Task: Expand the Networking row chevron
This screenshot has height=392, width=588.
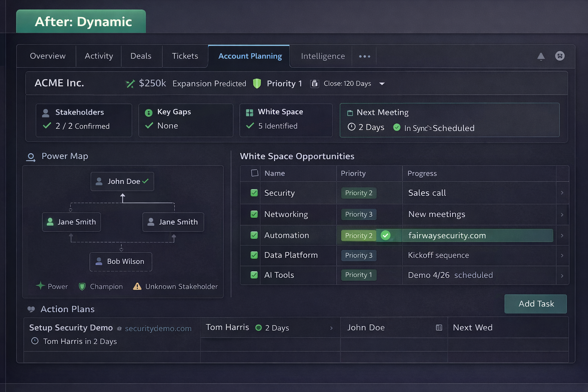Action: click(x=562, y=215)
